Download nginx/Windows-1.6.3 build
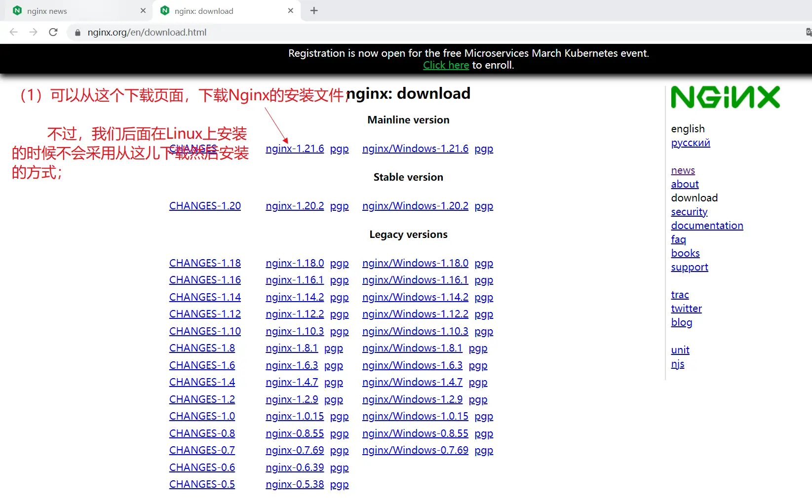812x504 pixels. (412, 365)
